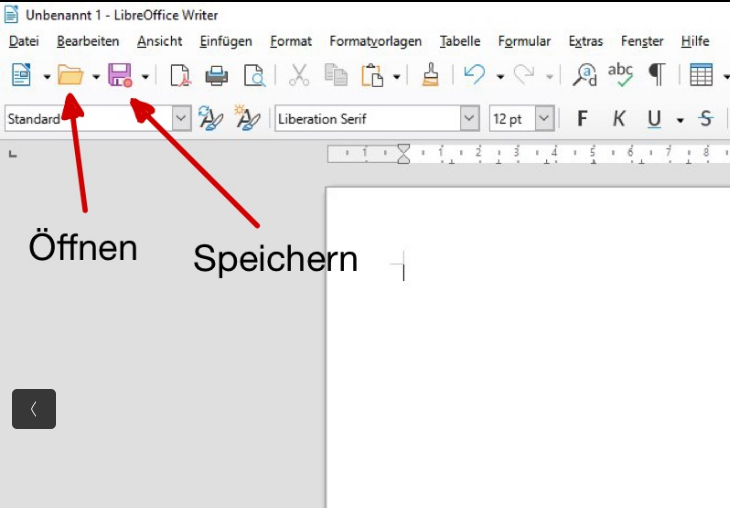Open the 12 pt font size dropdown
730x508 pixels.
(x=544, y=119)
